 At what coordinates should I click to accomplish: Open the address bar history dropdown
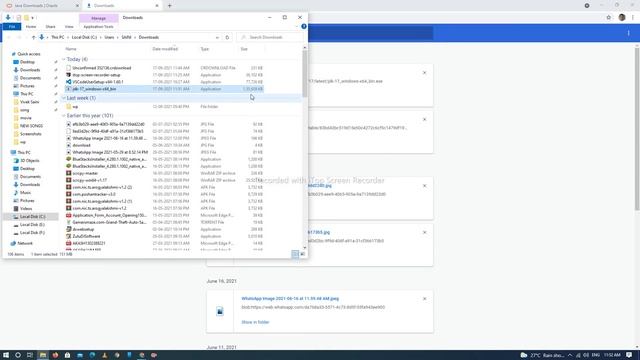click(x=217, y=38)
